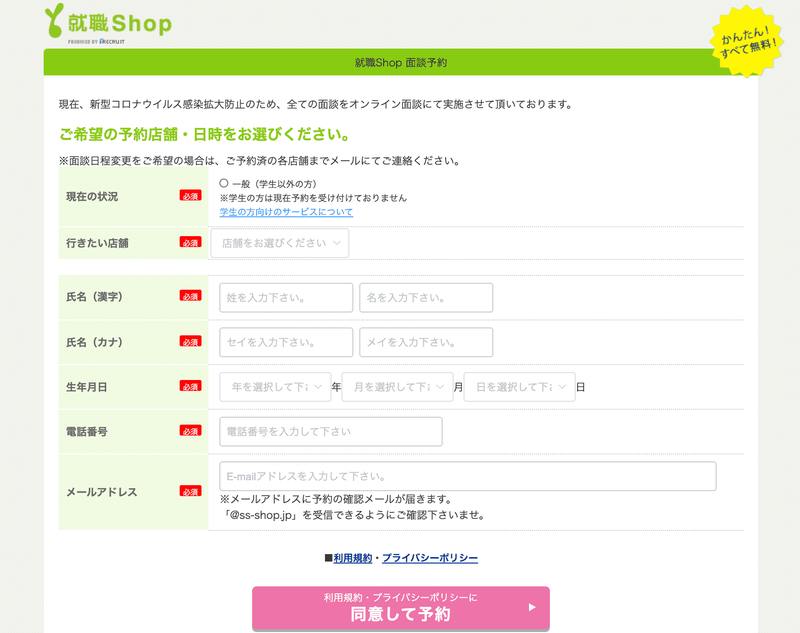This screenshot has width=800, height=633.
Task: Click the 必須 badge next to 現在の状況
Action: [x=191, y=196]
